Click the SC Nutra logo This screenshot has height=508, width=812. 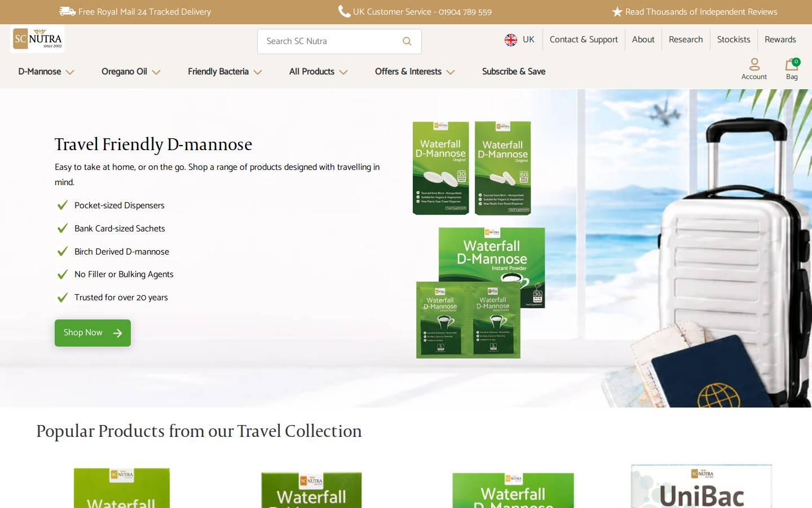click(37, 39)
